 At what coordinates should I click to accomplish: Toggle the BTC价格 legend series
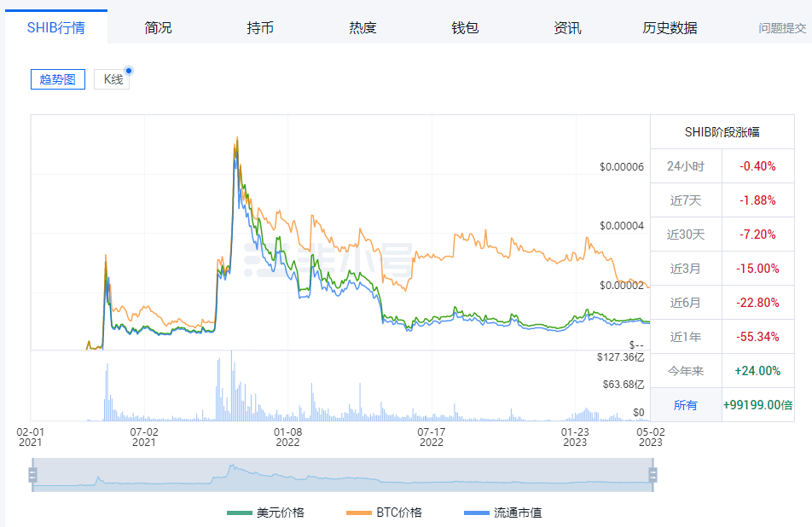(384, 513)
